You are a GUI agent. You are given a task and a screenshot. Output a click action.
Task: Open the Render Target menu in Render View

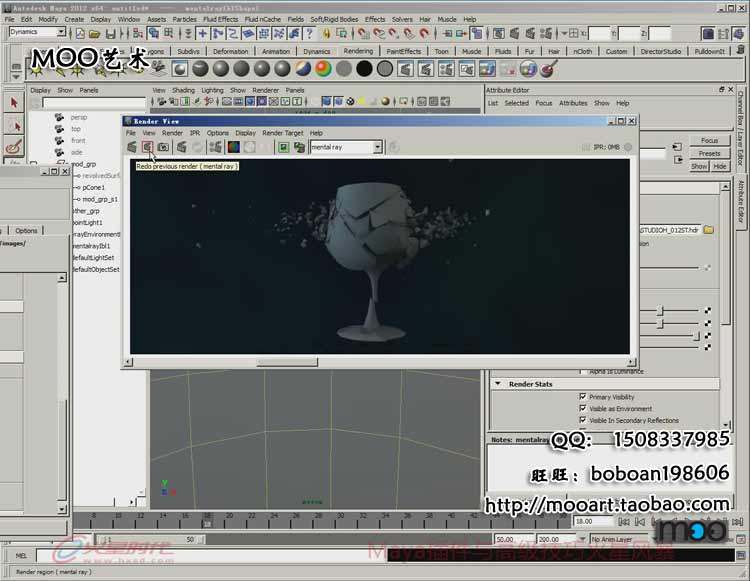pyautogui.click(x=283, y=133)
